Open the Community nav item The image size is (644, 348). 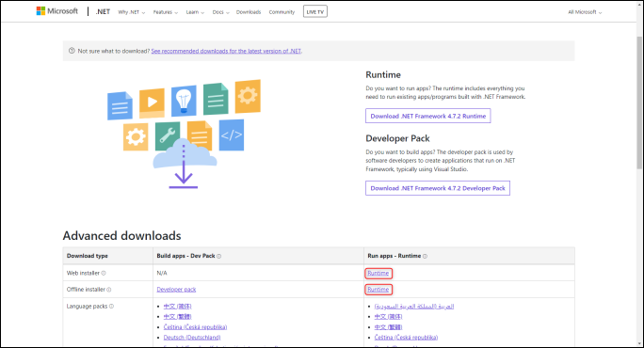282,12
